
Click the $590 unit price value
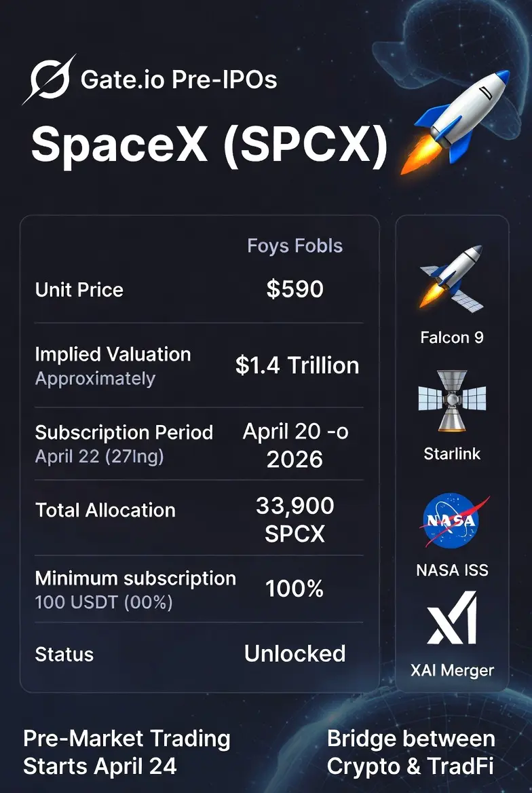coord(294,289)
